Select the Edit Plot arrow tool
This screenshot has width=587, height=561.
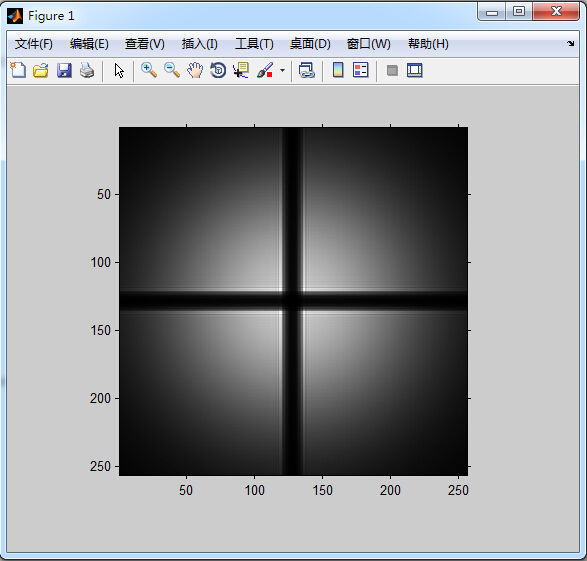[119, 70]
